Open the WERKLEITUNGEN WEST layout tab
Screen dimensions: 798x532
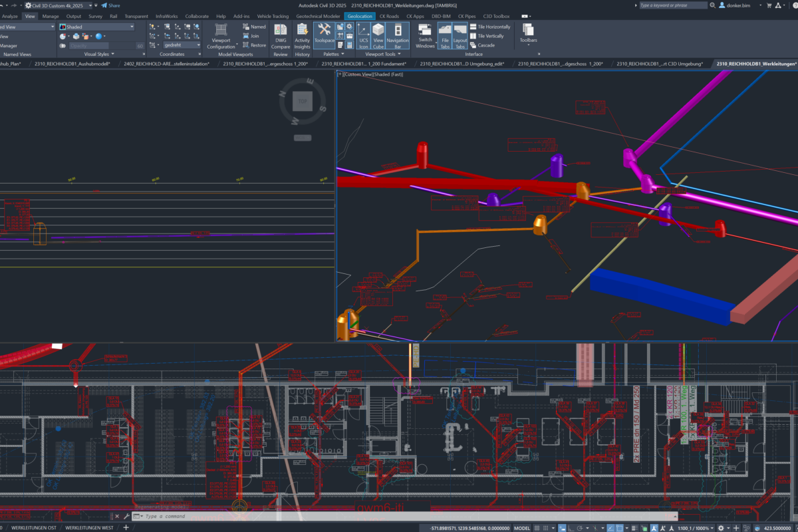pyautogui.click(x=90, y=528)
